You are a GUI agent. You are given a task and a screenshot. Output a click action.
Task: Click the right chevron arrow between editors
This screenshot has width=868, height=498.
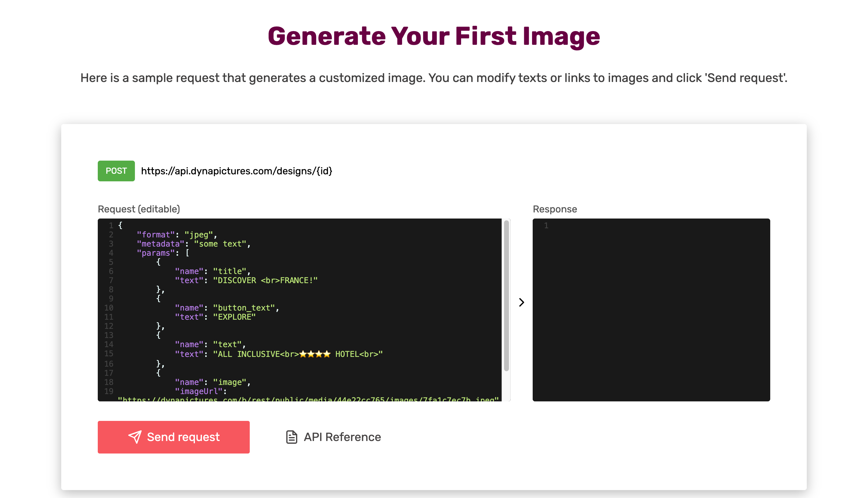pyautogui.click(x=521, y=302)
